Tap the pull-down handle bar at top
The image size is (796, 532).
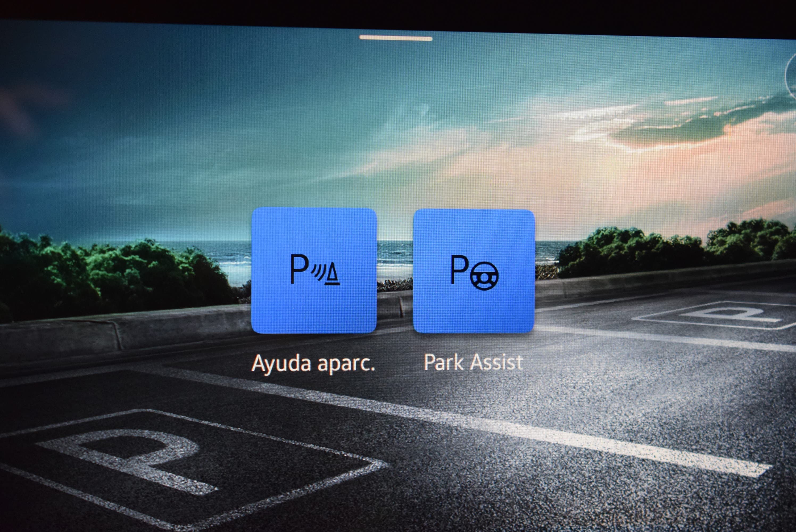click(x=396, y=38)
